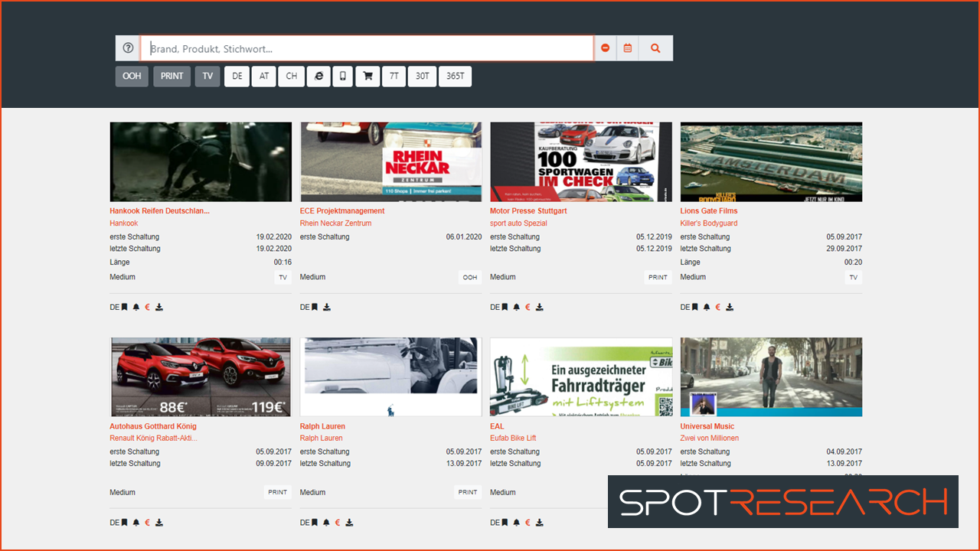Bookmark the Hankook Reifen ad
Screen dimensions: 980x551
pos(125,308)
